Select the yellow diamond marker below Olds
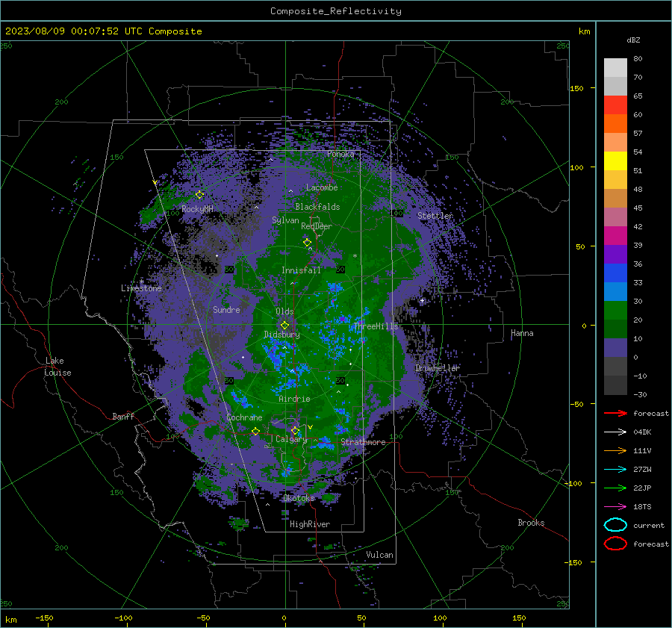Image resolution: width=672 pixels, height=628 pixels. click(284, 326)
